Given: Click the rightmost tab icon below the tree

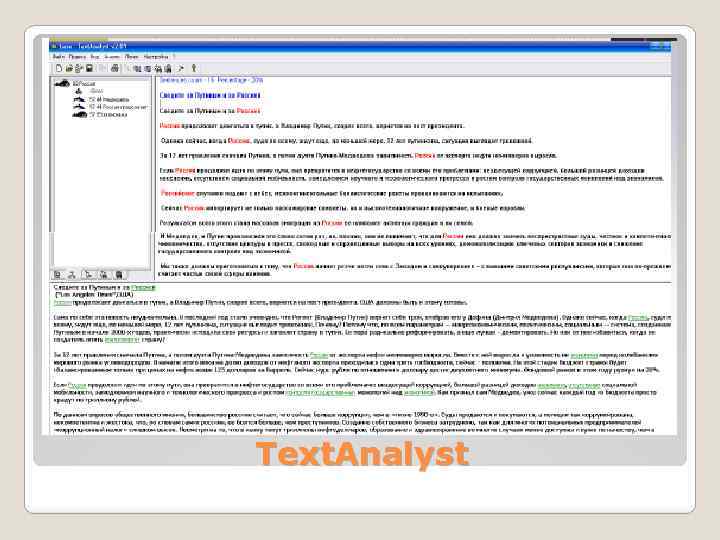Looking at the screenshot, I should click(x=119, y=275).
